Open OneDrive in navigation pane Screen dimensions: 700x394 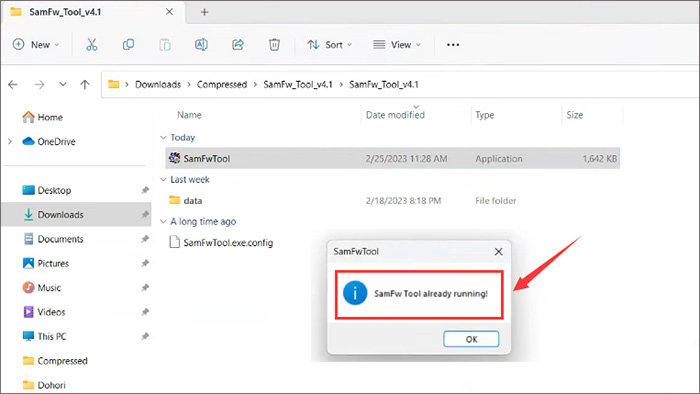pyautogui.click(x=56, y=141)
